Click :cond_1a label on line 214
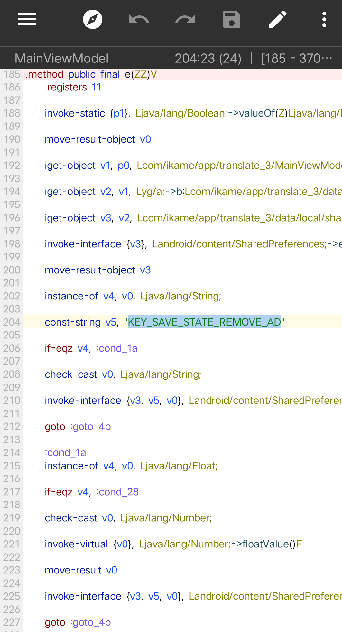The width and height of the screenshot is (342, 644). coord(65,453)
